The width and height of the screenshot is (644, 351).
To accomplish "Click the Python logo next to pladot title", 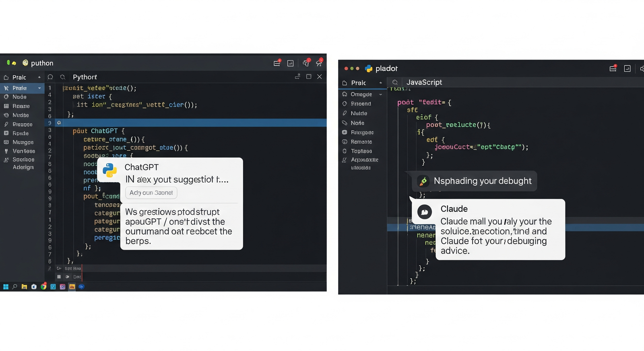I will point(368,69).
